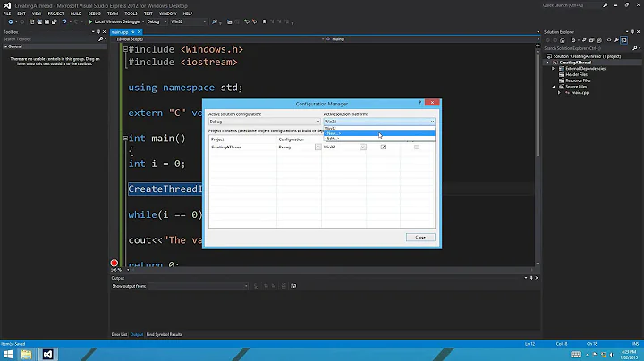The height and width of the screenshot is (361, 644).
Task: Switch to the Find Symbol Results tab
Action: tap(165, 334)
